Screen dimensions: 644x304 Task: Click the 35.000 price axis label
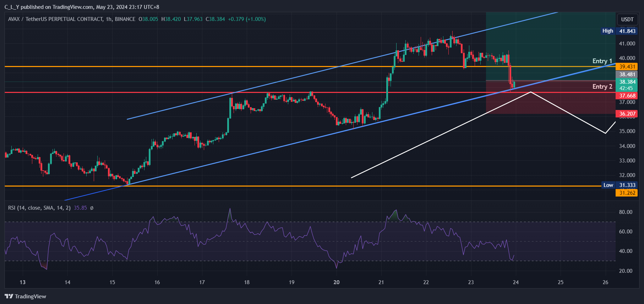(x=627, y=131)
